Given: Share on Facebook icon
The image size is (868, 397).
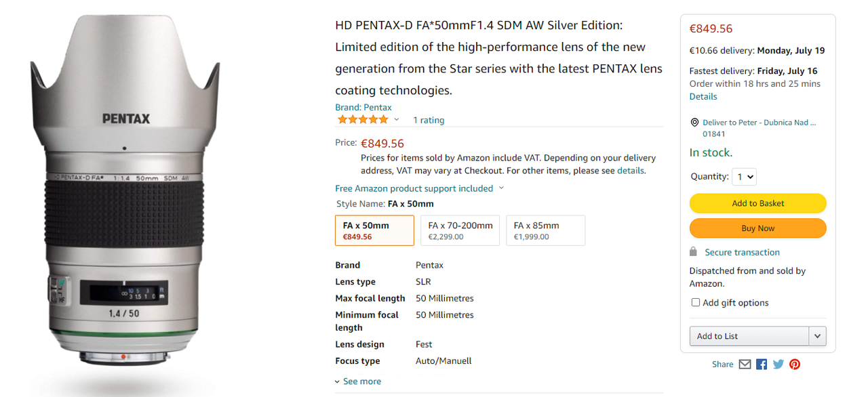Looking at the screenshot, I should tap(762, 364).
